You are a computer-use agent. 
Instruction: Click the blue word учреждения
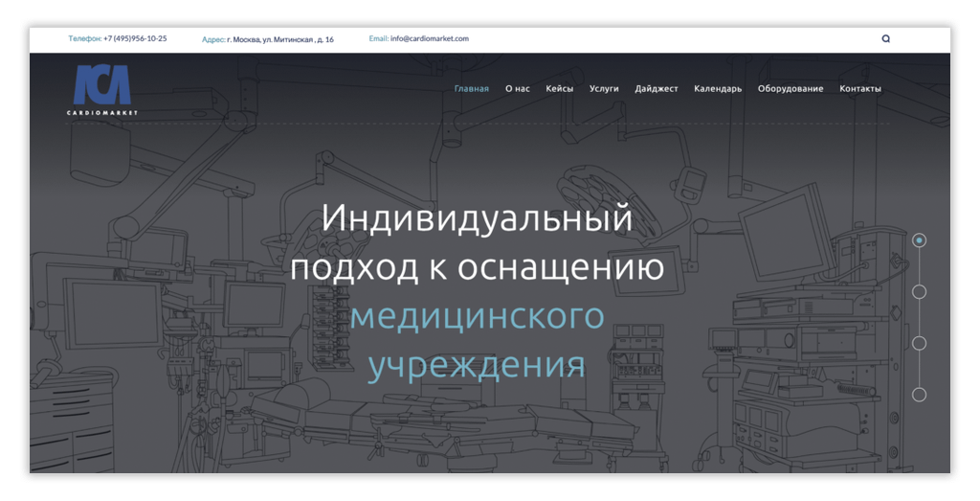point(477,366)
